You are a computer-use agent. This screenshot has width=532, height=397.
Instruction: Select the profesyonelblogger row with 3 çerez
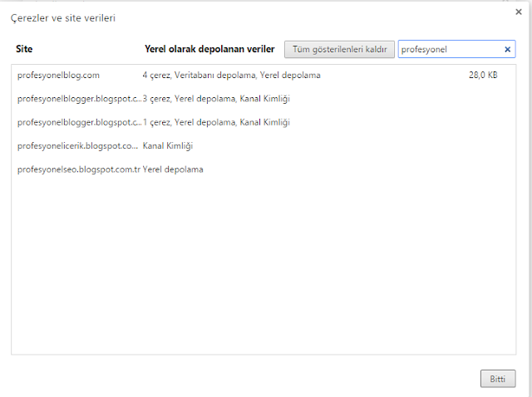264,99
